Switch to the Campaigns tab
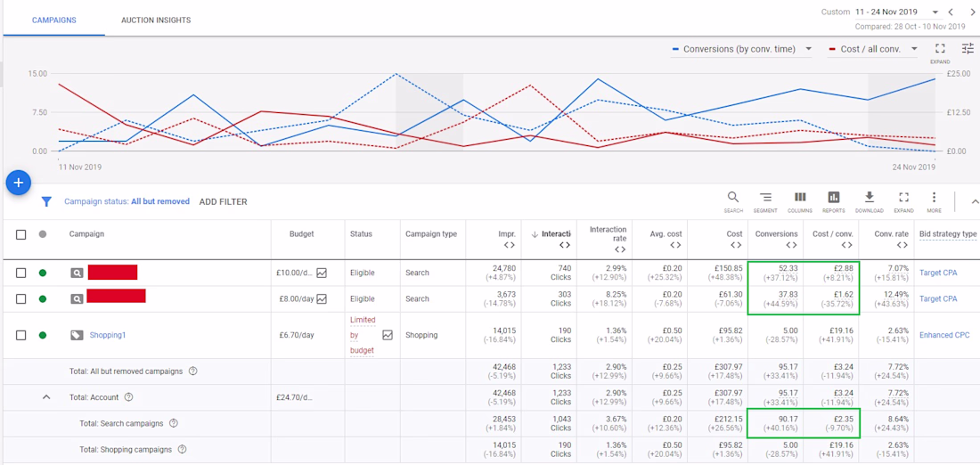The image size is (980, 465). click(x=54, y=20)
